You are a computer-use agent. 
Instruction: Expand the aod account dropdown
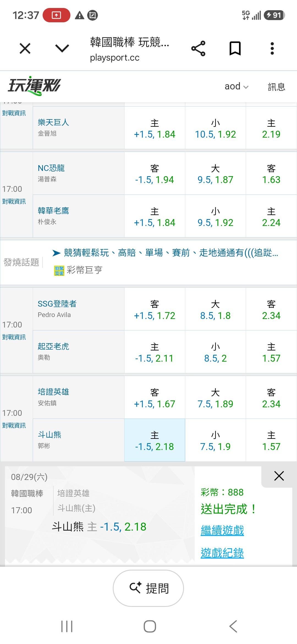(x=237, y=86)
